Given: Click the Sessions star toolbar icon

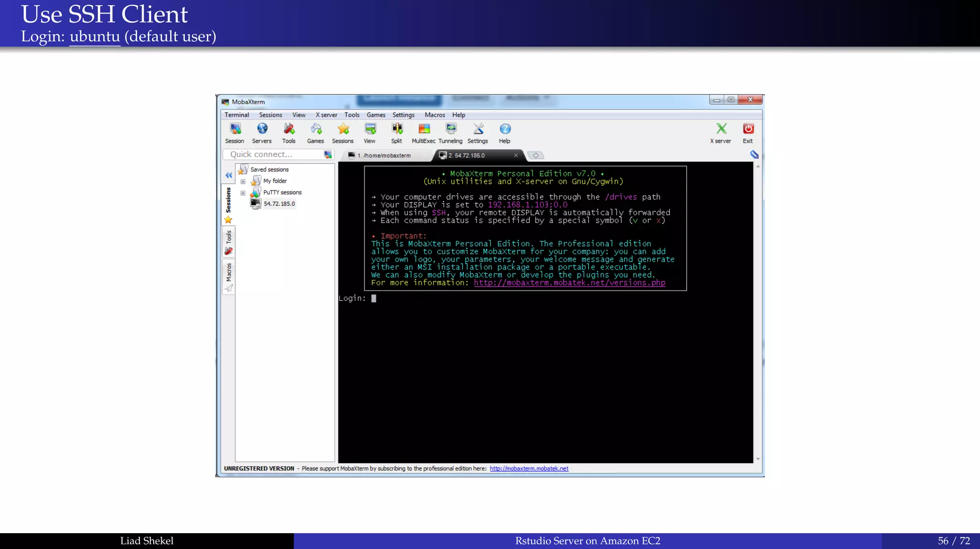Looking at the screenshot, I should (343, 133).
